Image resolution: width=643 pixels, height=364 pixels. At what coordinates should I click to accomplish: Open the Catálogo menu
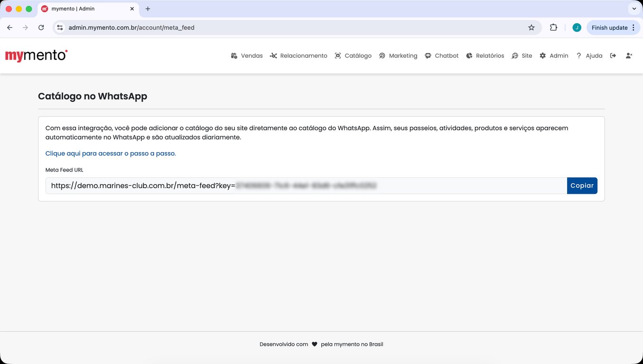pos(353,55)
